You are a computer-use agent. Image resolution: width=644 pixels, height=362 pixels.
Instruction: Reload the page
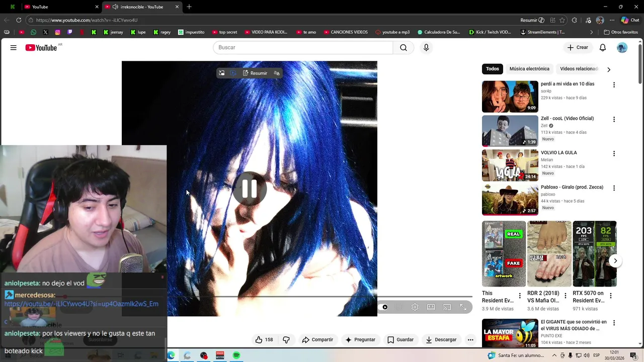click(x=19, y=20)
